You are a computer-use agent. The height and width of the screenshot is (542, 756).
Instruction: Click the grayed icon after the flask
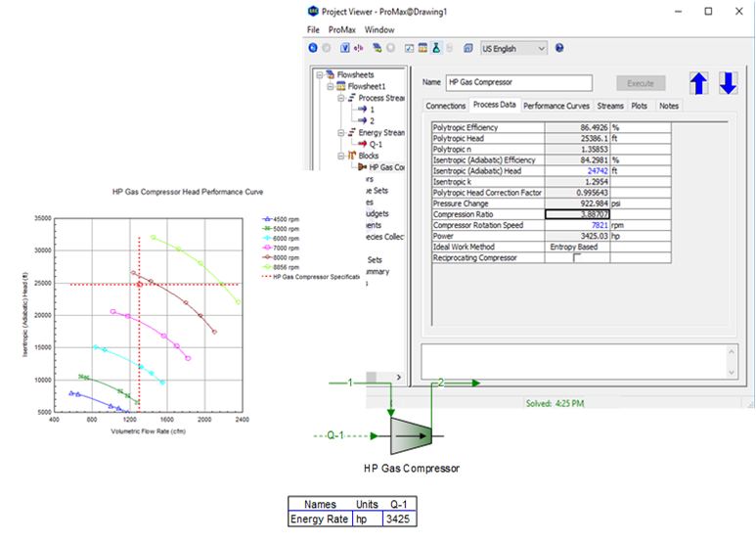tap(449, 48)
